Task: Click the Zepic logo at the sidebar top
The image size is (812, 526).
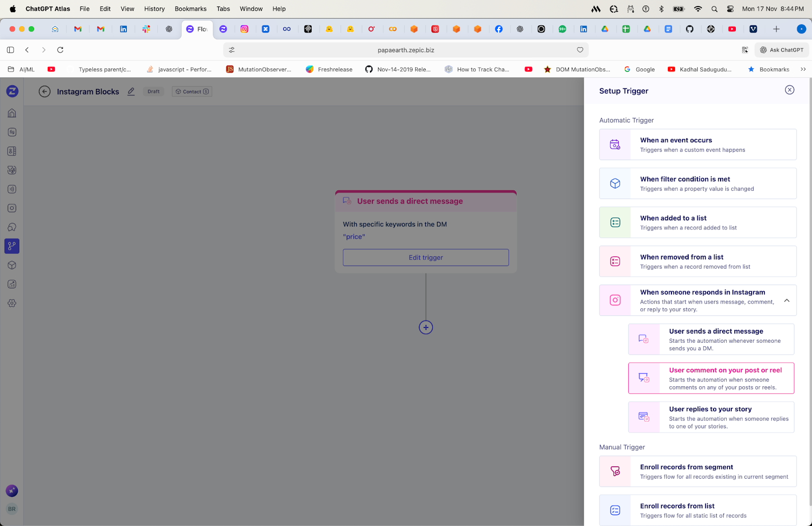Action: coord(12,91)
